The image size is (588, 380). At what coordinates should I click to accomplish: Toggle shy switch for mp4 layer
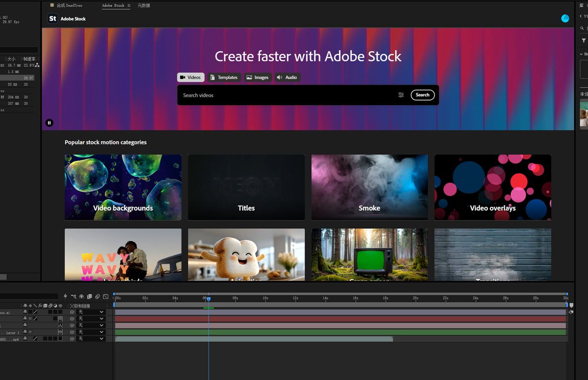25,339
